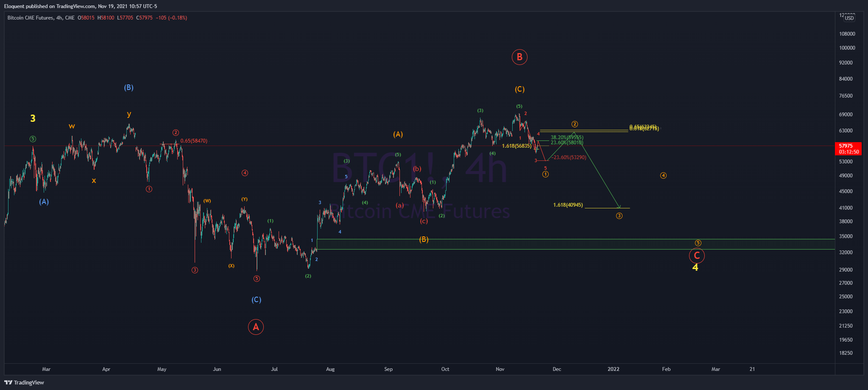Select the 'Bitcoin CME Futures, 4h, CME' symbol title
The width and height of the screenshot is (868, 390).
[x=41, y=18]
